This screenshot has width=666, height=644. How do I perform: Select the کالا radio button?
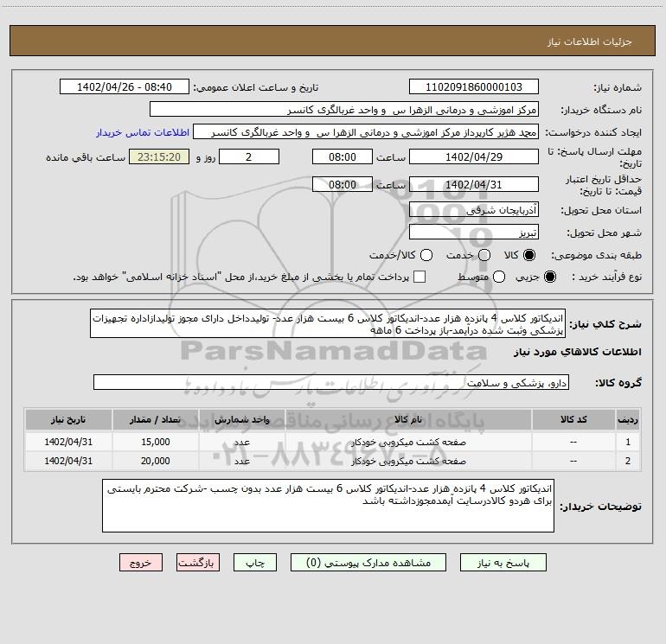pyautogui.click(x=529, y=255)
